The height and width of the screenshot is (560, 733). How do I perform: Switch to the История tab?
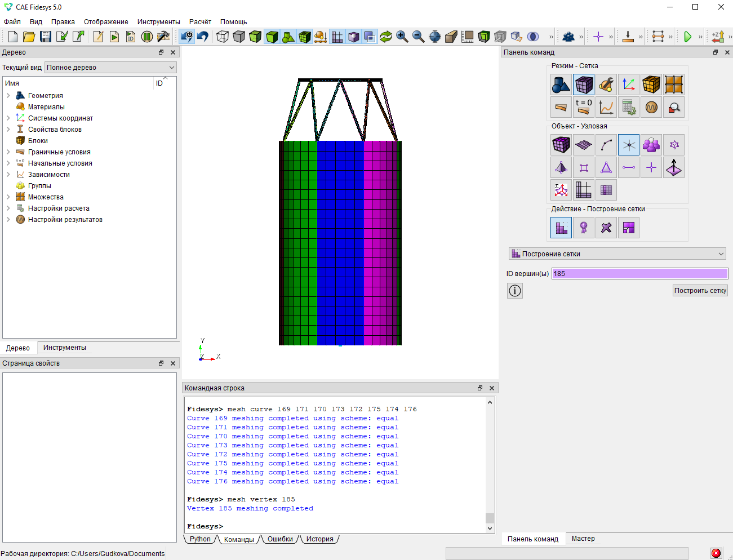[320, 539]
